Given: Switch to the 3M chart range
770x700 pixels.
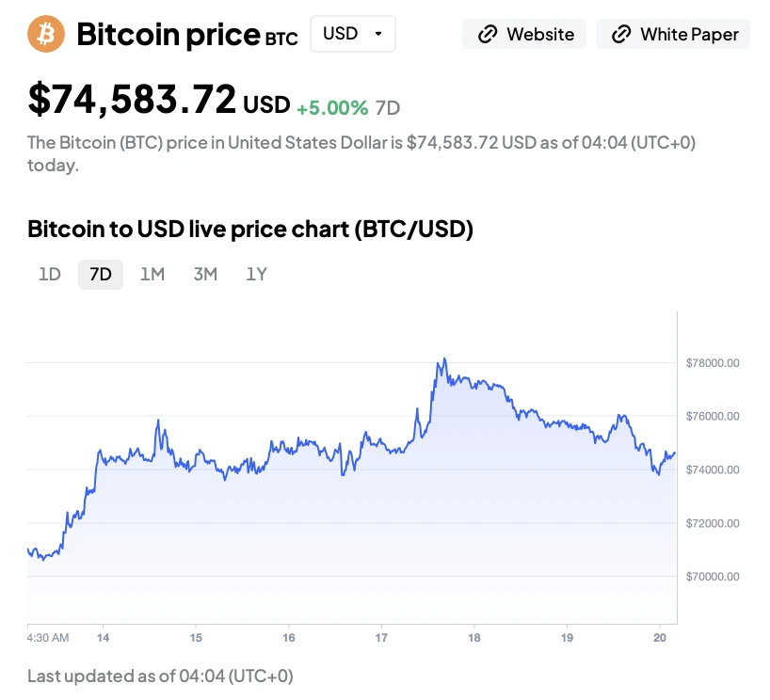Looking at the screenshot, I should click(x=205, y=275).
